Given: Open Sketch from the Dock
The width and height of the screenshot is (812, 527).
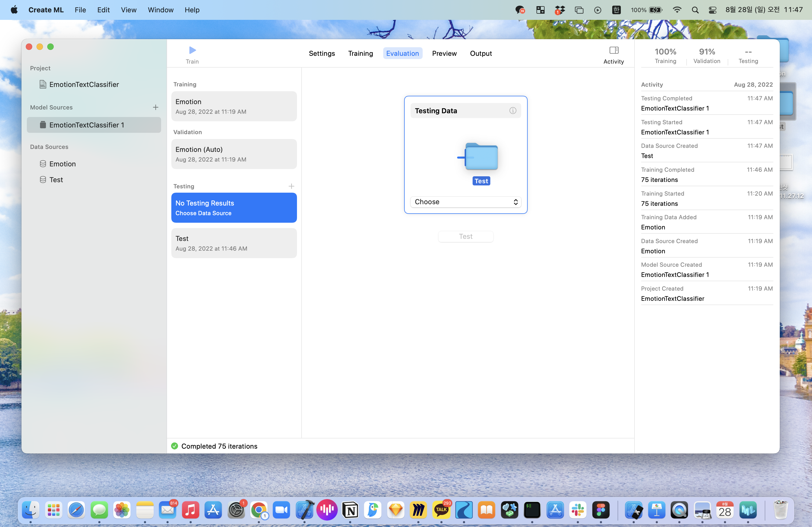Looking at the screenshot, I should [396, 510].
